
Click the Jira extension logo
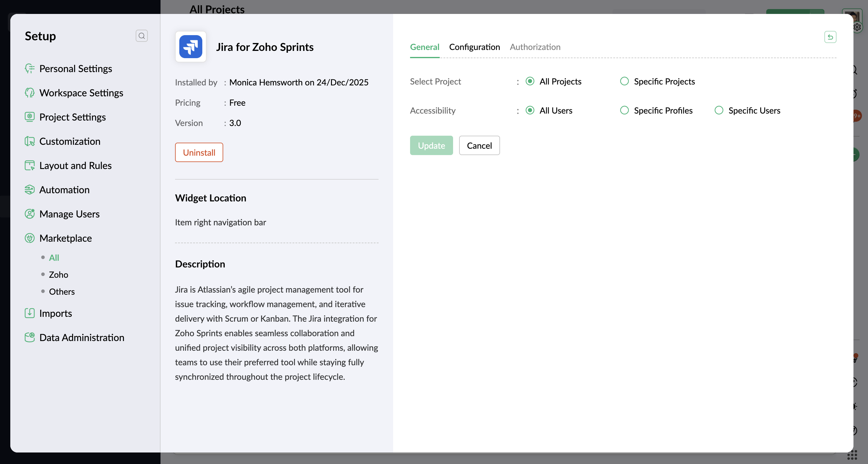pyautogui.click(x=190, y=47)
